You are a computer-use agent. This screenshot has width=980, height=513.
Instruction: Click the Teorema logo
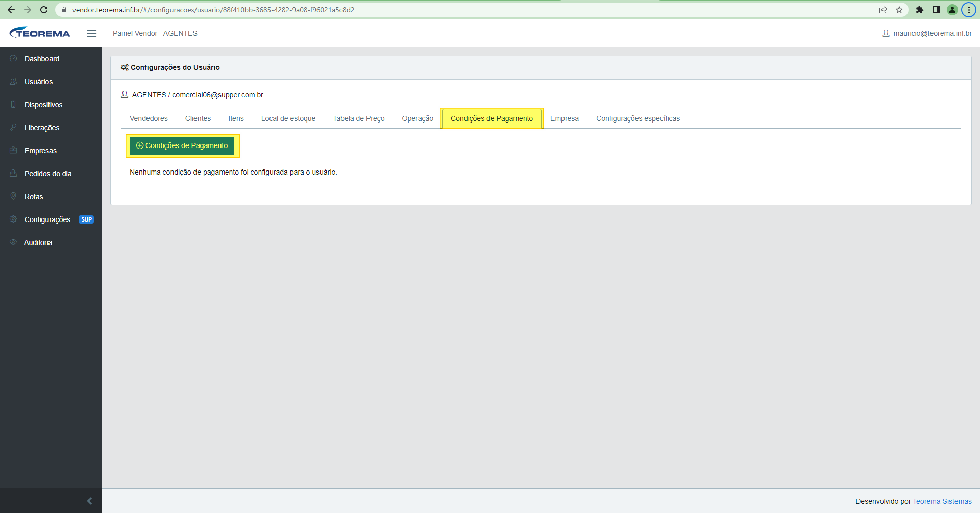[40, 33]
